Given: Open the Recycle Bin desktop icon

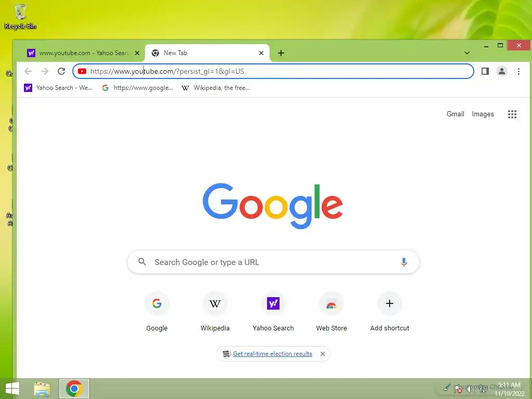Looking at the screenshot, I should point(20,17).
